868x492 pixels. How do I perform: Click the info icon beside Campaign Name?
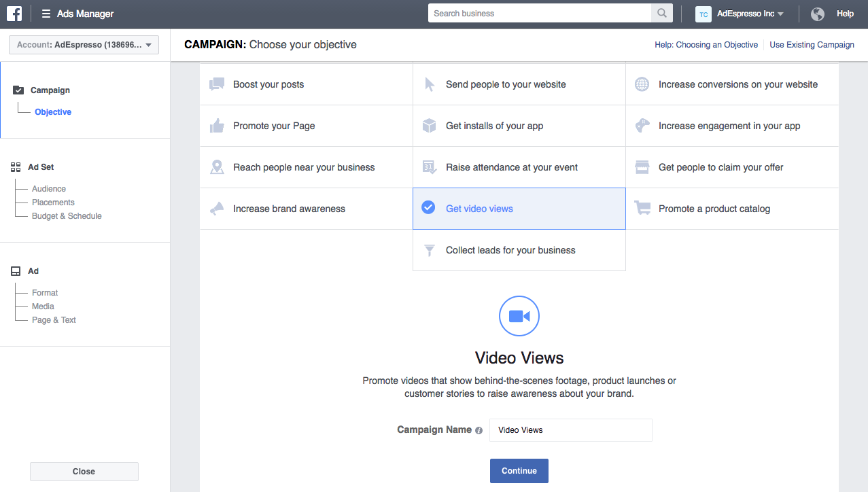coord(479,430)
